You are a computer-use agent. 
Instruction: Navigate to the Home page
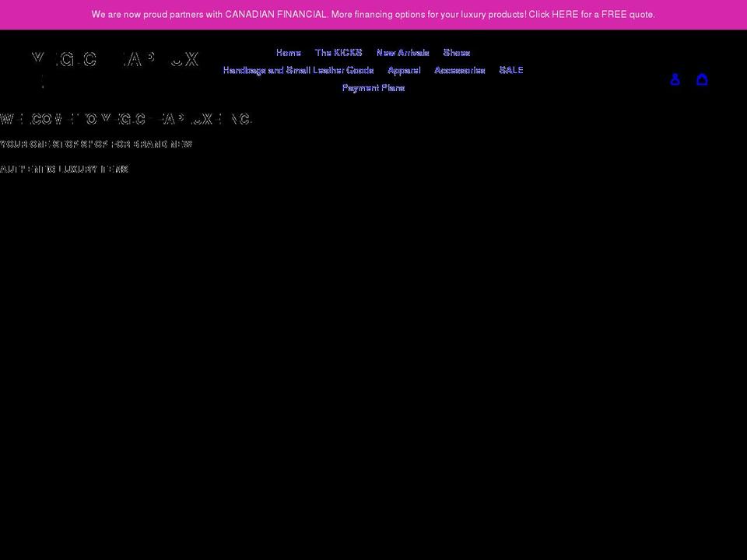click(x=288, y=52)
